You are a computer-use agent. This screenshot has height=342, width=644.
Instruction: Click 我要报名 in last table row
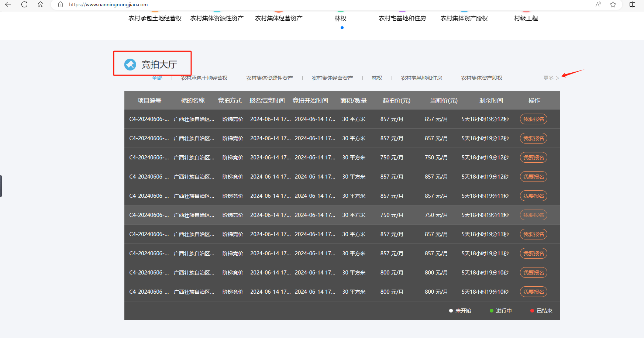tap(534, 292)
